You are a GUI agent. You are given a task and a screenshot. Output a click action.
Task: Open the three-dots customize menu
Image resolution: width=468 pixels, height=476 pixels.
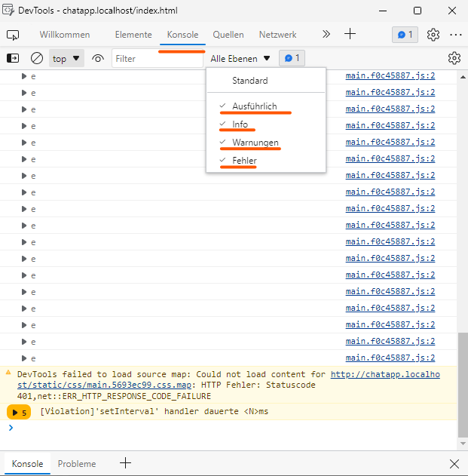point(455,35)
